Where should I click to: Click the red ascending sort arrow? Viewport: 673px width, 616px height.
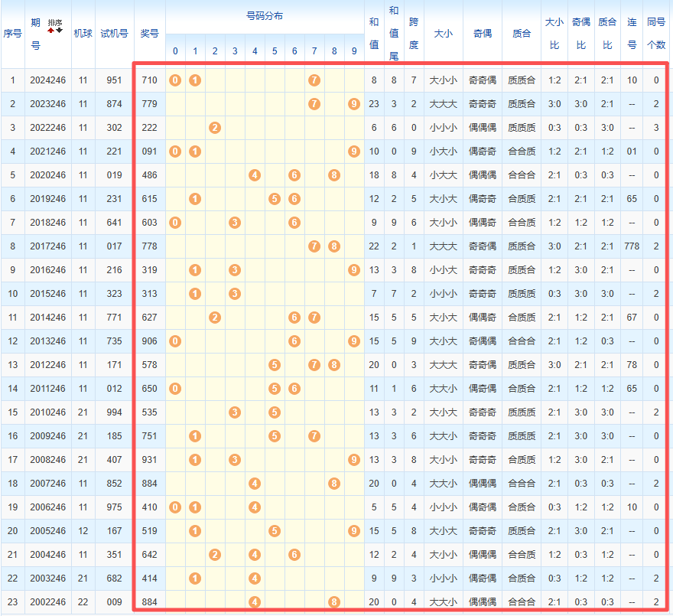[x=51, y=30]
